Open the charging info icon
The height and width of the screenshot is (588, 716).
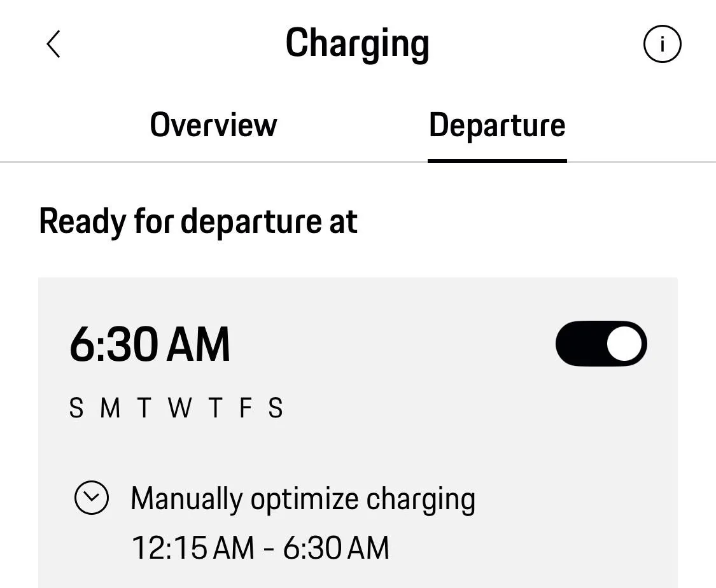[662, 45]
